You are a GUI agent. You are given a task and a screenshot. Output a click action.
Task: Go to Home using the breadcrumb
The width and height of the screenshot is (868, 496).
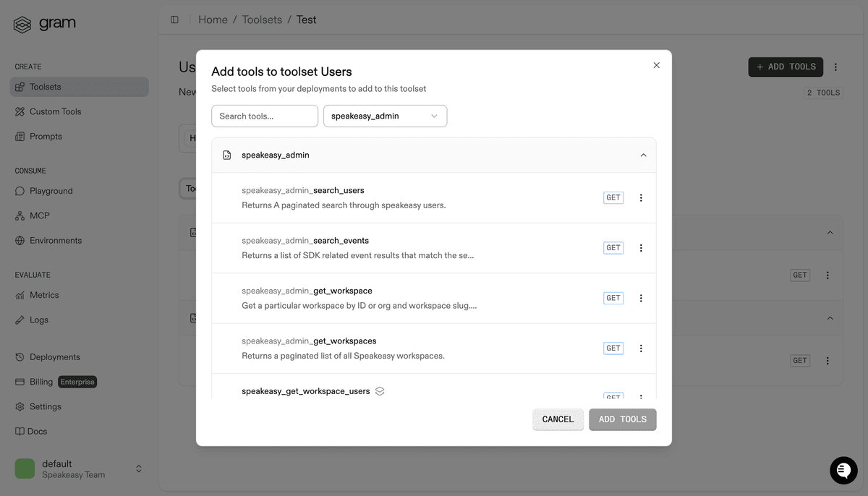(212, 20)
